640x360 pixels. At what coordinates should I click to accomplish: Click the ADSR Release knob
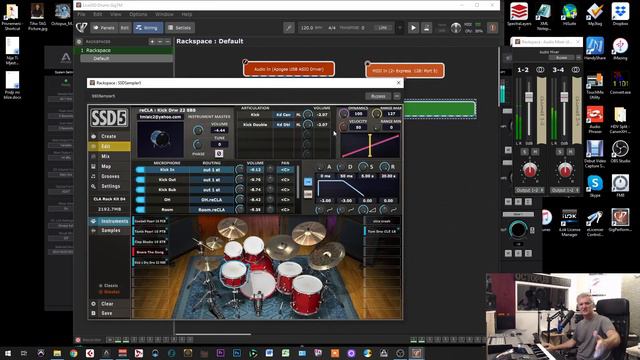tap(384, 167)
